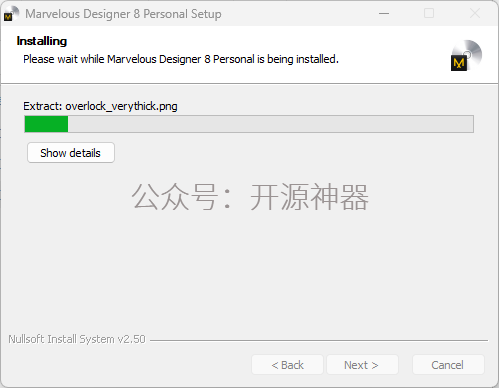The image size is (499, 388).
Task: Click the bold Installing heading
Action: click(42, 41)
